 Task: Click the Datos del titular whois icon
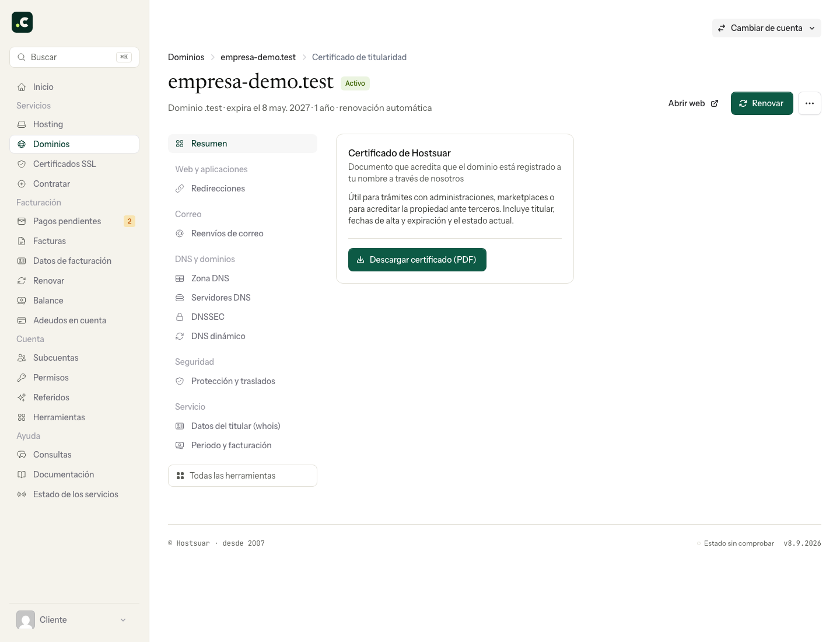tap(180, 426)
